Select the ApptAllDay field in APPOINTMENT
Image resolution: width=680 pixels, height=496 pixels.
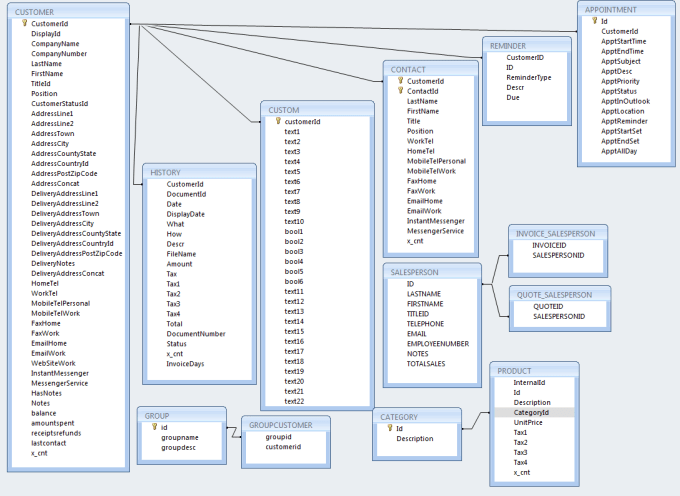(619, 151)
